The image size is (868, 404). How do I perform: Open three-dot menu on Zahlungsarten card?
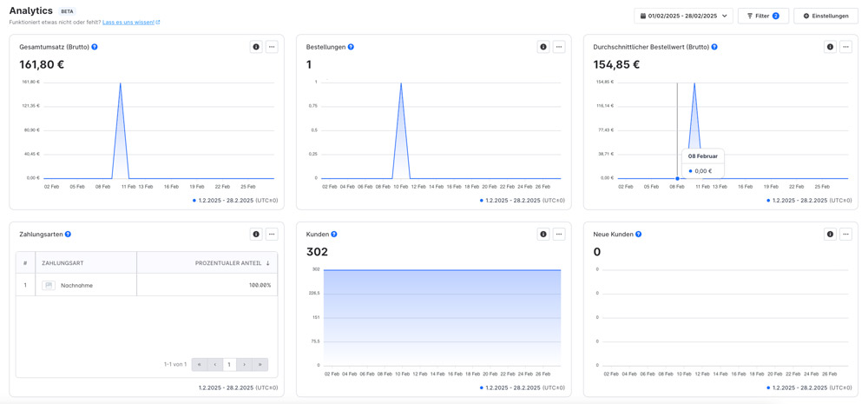(272, 234)
